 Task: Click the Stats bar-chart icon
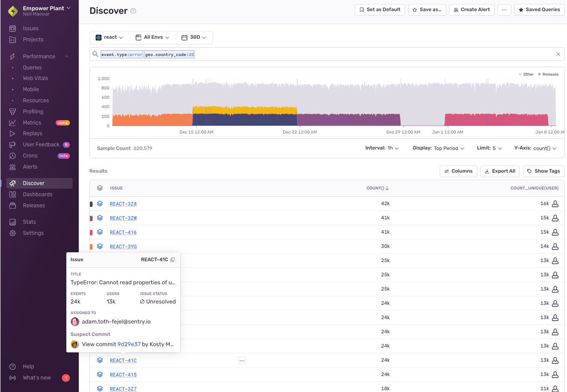coord(13,222)
